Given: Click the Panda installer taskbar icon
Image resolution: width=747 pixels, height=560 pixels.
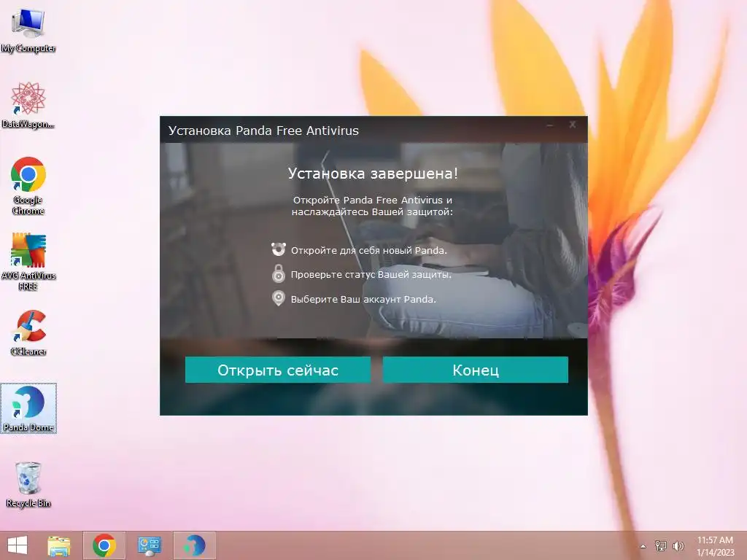Looking at the screenshot, I should [x=194, y=545].
